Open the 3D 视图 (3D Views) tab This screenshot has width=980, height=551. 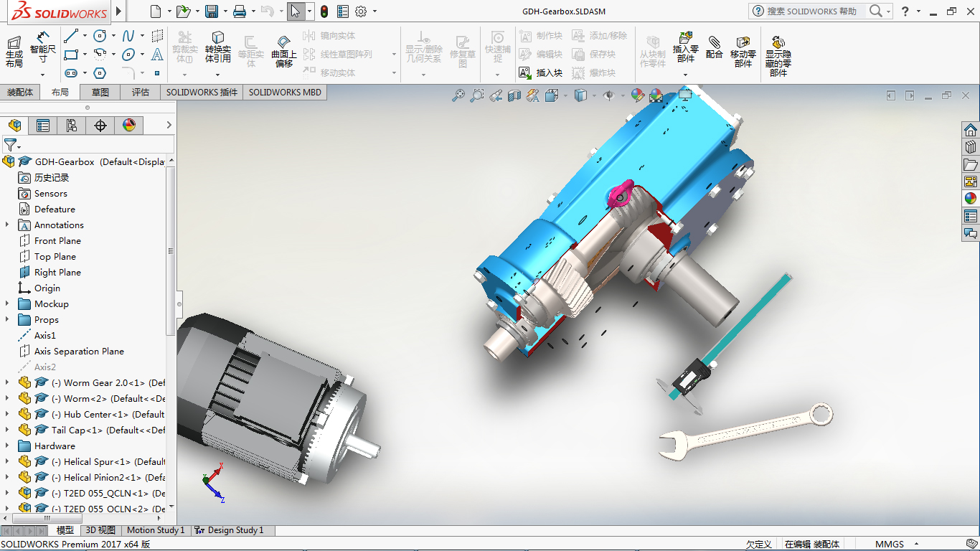pyautogui.click(x=100, y=530)
